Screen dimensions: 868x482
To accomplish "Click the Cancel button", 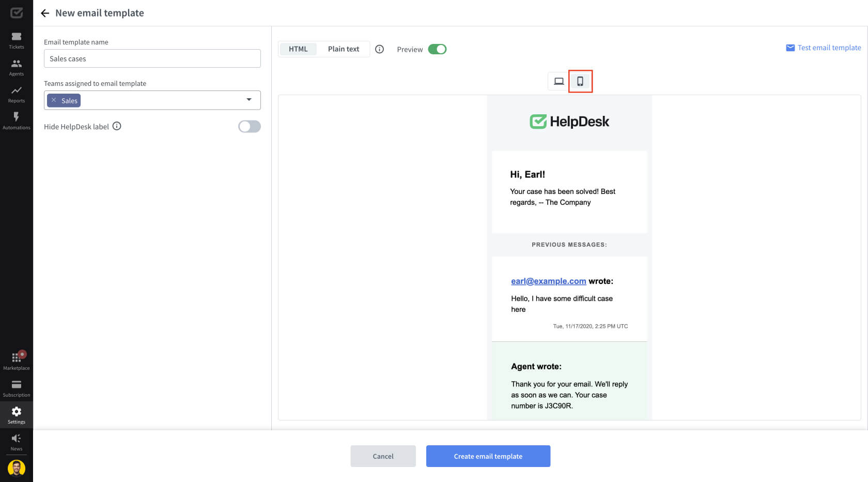I will click(x=383, y=456).
